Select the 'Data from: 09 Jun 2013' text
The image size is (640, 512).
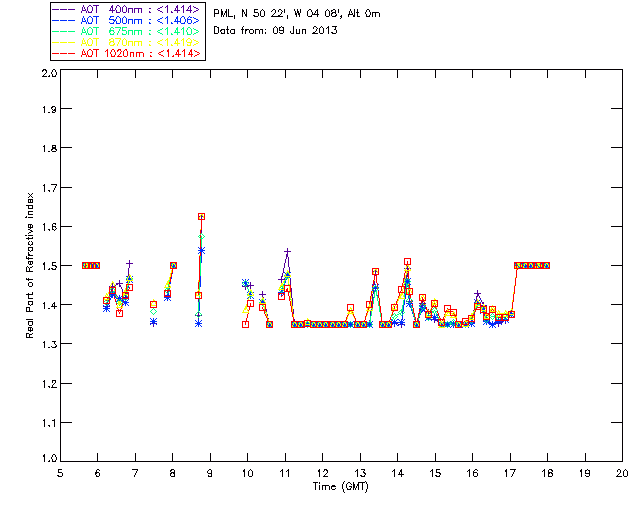point(276,31)
